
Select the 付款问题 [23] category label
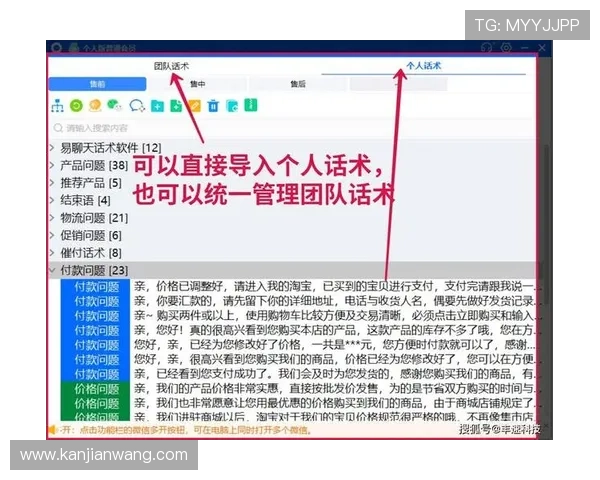[x=94, y=270]
